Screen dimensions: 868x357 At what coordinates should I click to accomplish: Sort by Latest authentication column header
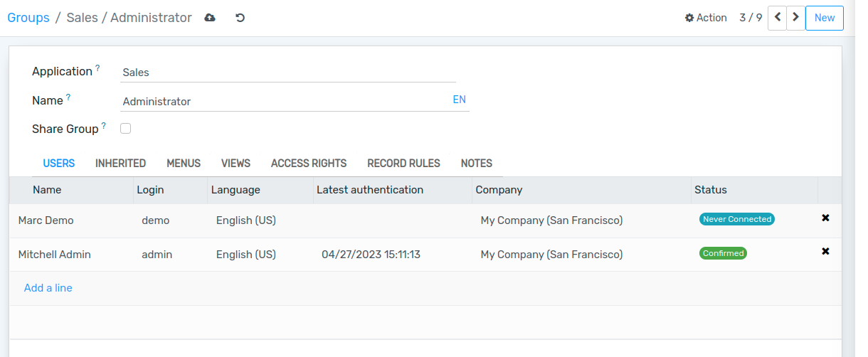tap(393, 190)
